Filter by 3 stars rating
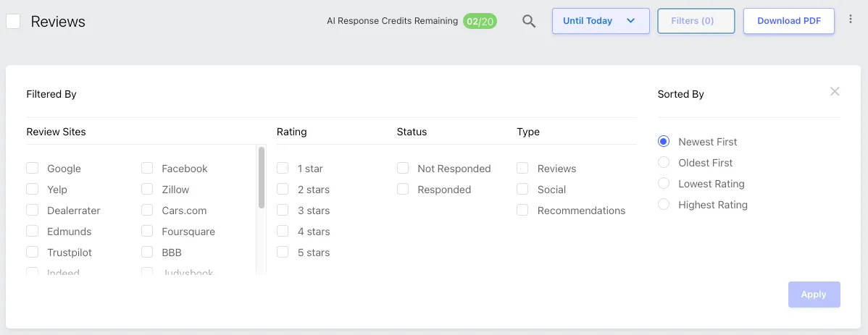Screen dimensions: 868x335 pos(283,210)
